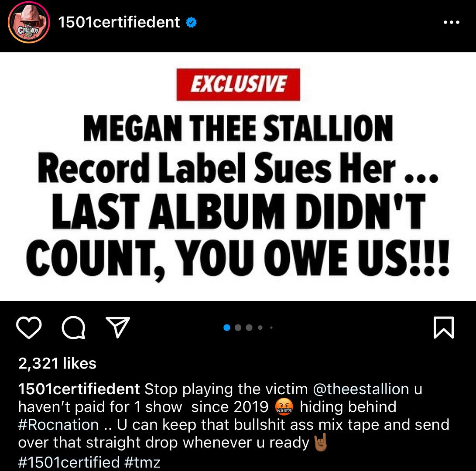Share the post with the paper plane icon
476x471 pixels.
tap(118, 327)
